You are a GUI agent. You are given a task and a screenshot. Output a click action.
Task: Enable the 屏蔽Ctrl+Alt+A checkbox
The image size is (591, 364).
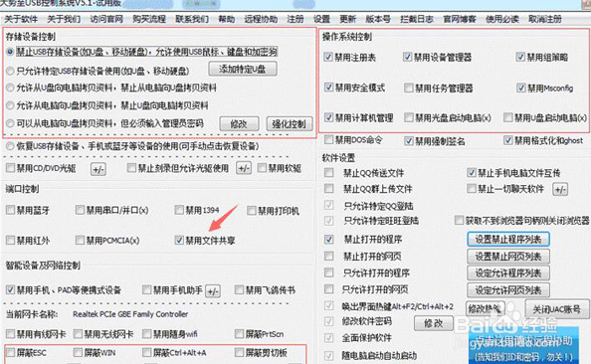[x=147, y=353]
